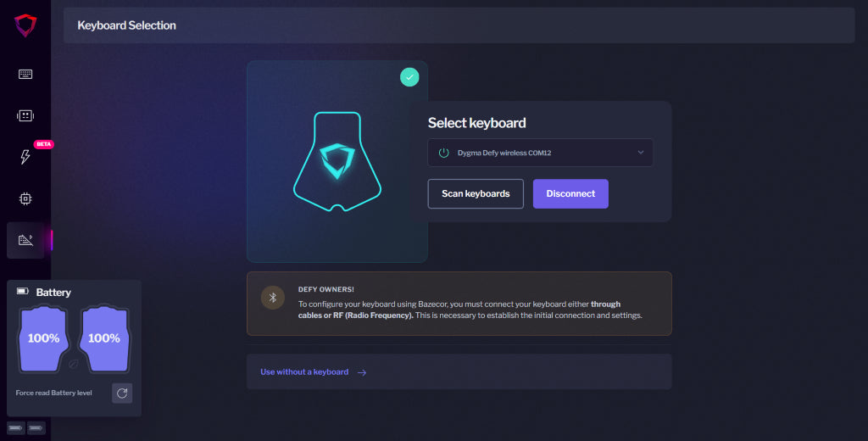
Task: Open the Dygma Defy wireless COM12 dropdown
Action: tap(540, 153)
